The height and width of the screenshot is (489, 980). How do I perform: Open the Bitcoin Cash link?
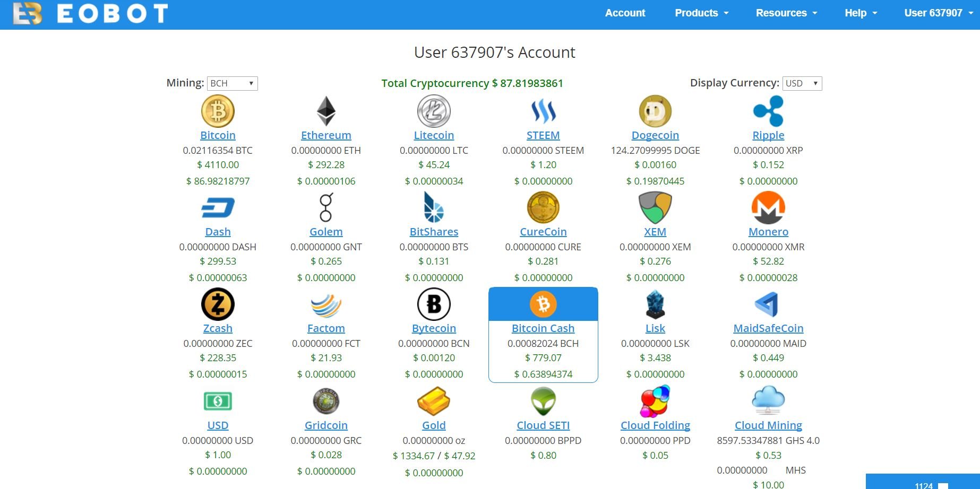pyautogui.click(x=543, y=328)
